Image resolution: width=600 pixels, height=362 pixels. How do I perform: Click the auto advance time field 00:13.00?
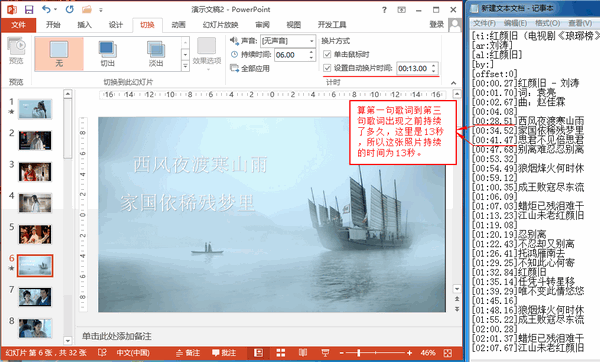coord(413,68)
